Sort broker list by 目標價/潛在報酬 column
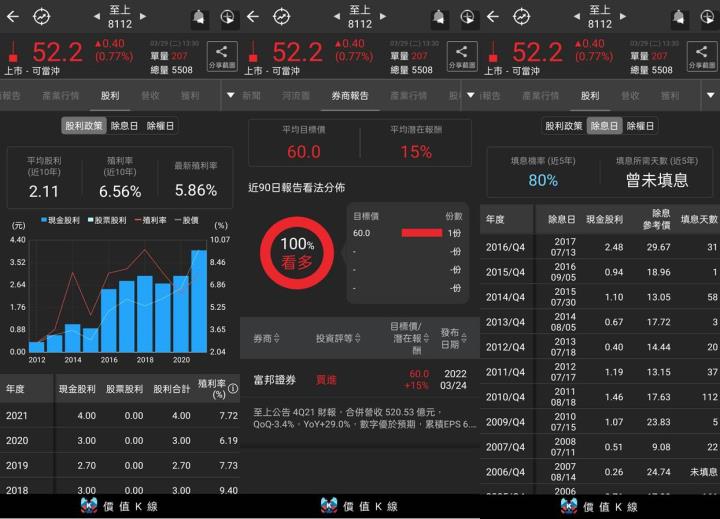Viewport: 720px width, 519px height. 409,338
